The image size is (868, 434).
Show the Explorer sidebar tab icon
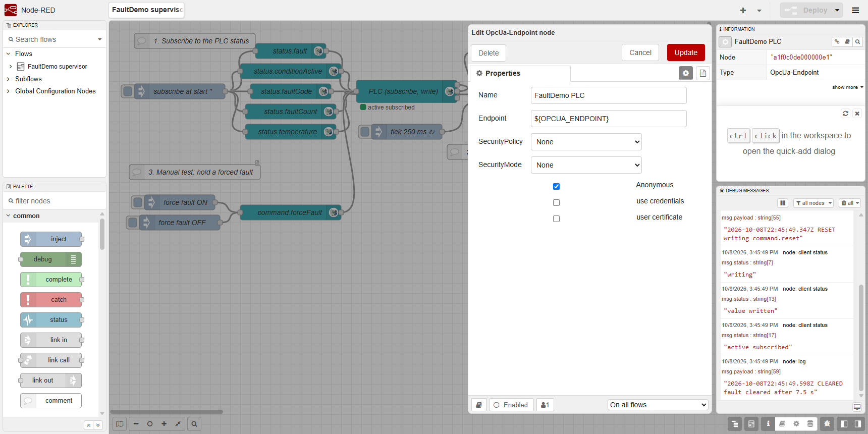pyautogui.click(x=735, y=424)
